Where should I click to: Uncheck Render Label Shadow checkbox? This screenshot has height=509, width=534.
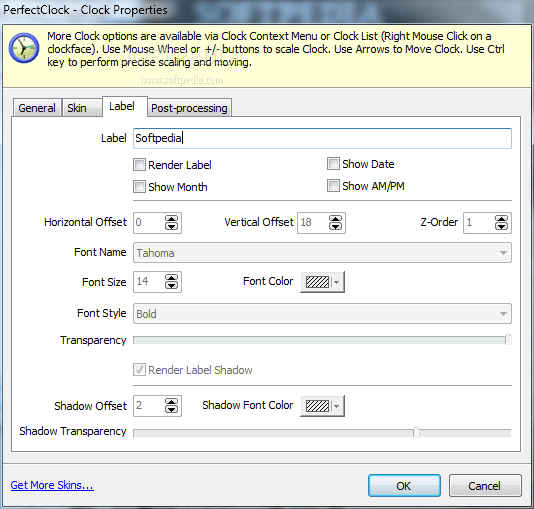139,370
